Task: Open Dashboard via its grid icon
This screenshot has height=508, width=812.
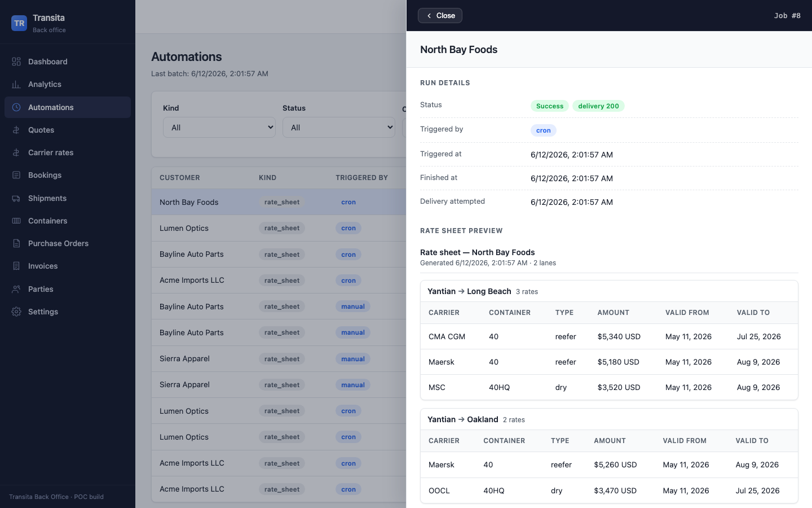Action: tap(16, 62)
